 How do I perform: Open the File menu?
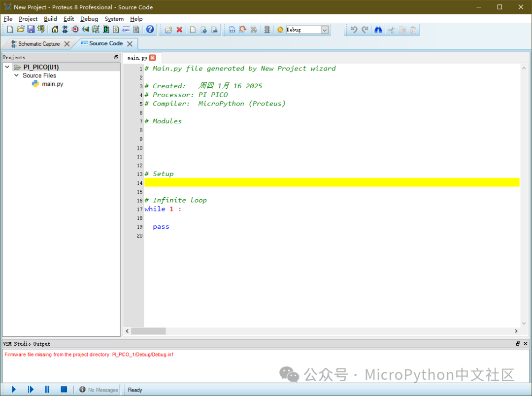pyautogui.click(x=8, y=19)
